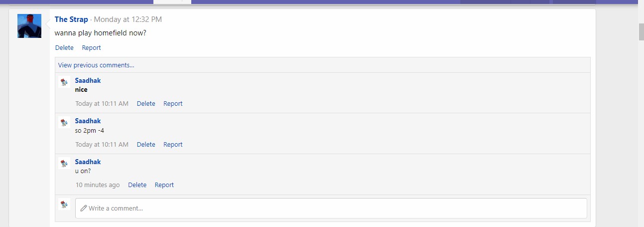This screenshot has height=227, width=644.
Task: Report the 'so 2pm -4' comment
Action: point(173,145)
